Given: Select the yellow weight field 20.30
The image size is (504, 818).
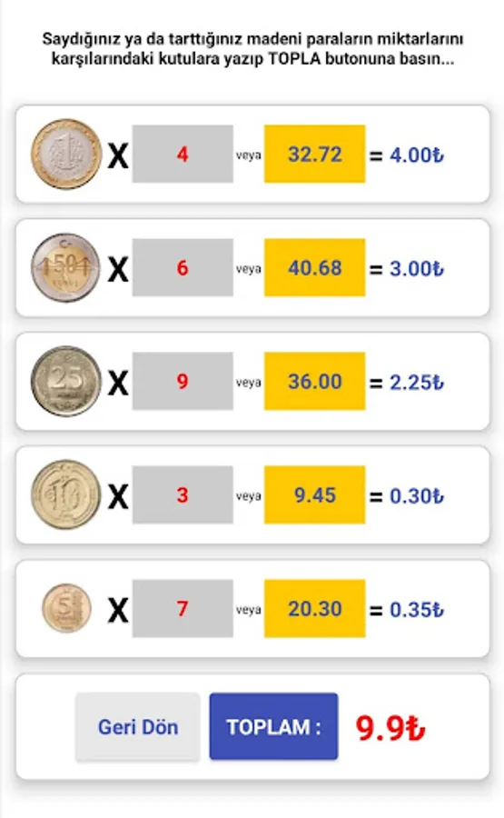Looking at the screenshot, I should [x=315, y=608].
